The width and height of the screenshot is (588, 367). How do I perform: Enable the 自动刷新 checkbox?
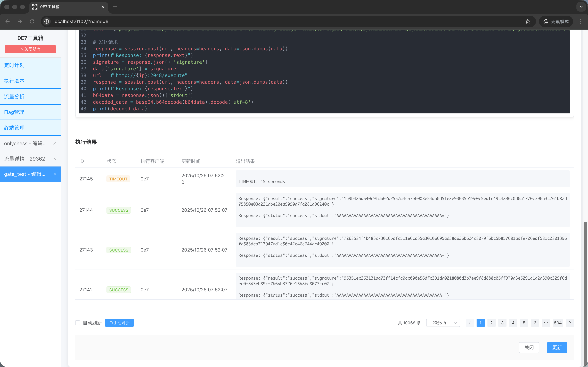pos(78,323)
